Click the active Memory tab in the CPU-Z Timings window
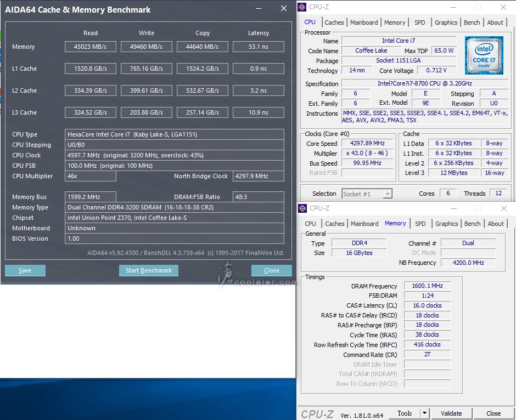516x420 pixels. [x=395, y=223]
